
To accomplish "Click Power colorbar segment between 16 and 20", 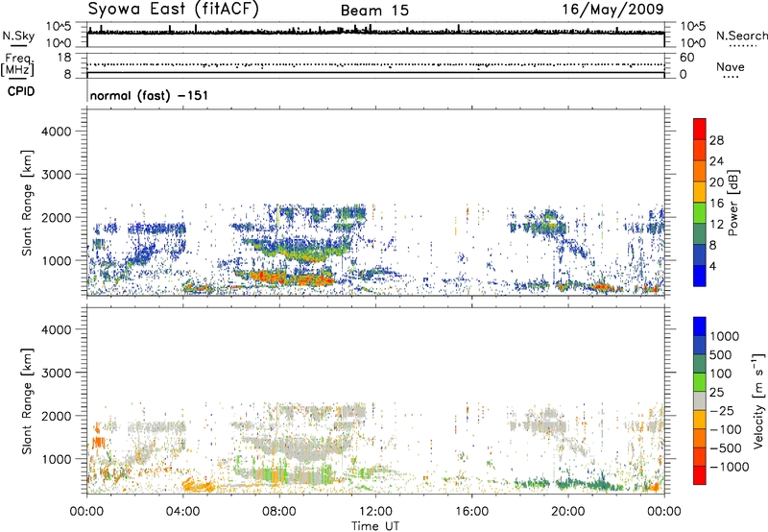I will 700,192.
